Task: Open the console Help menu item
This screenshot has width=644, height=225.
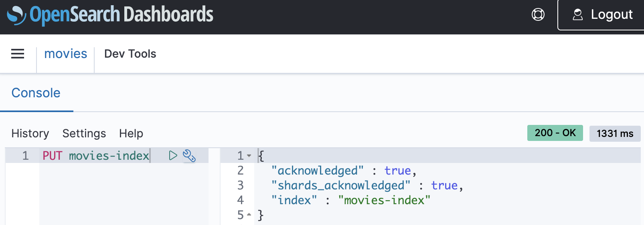Action: coord(131,133)
